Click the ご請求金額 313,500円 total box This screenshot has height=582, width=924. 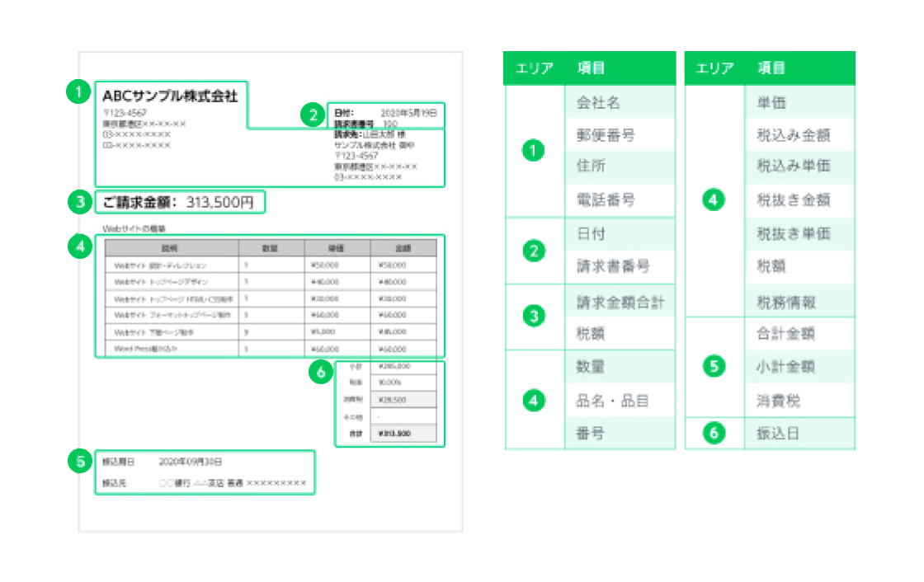(179, 202)
